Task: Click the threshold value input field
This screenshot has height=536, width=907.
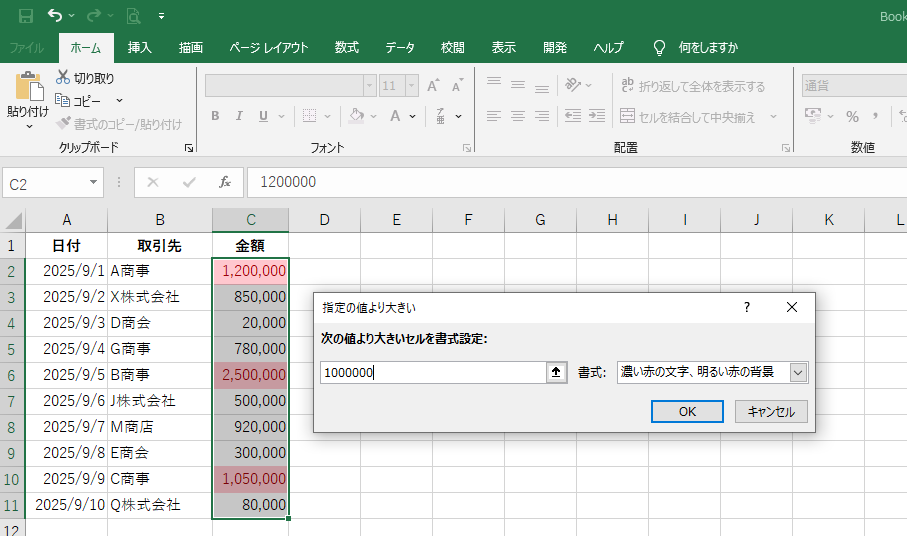Action: point(432,372)
